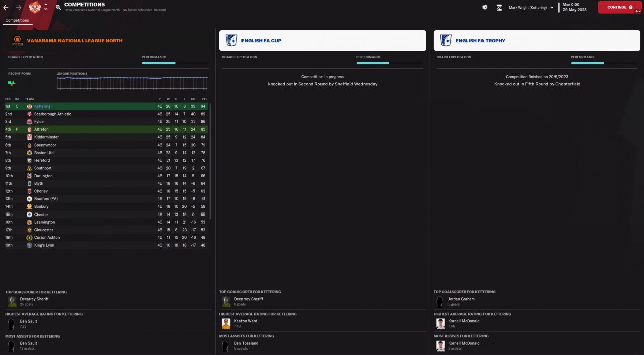Image resolution: width=644 pixels, height=355 pixels.
Task: Click Banbury's club badge
Action: tap(29, 206)
